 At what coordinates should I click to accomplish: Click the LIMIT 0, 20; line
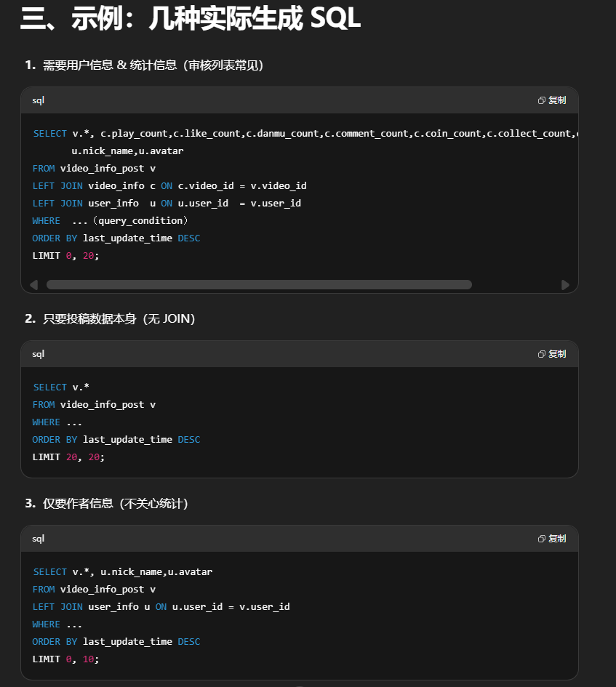pos(65,256)
